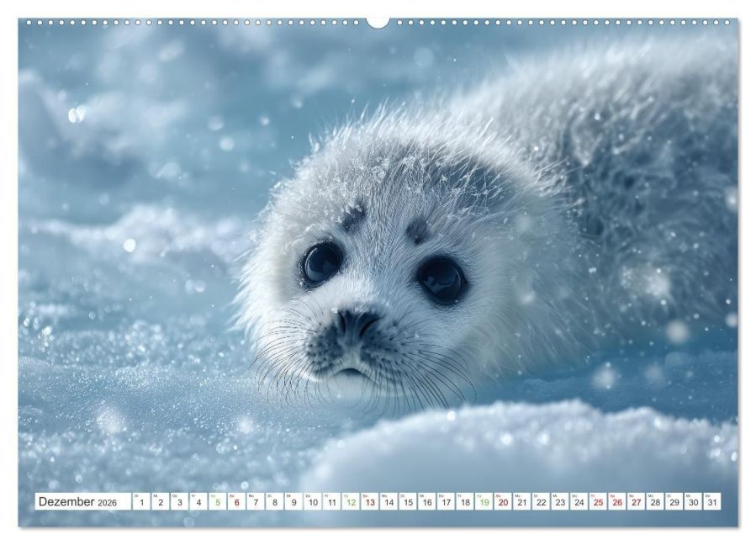Select the red date 26
This screenshot has width=756, height=545.
click(617, 501)
